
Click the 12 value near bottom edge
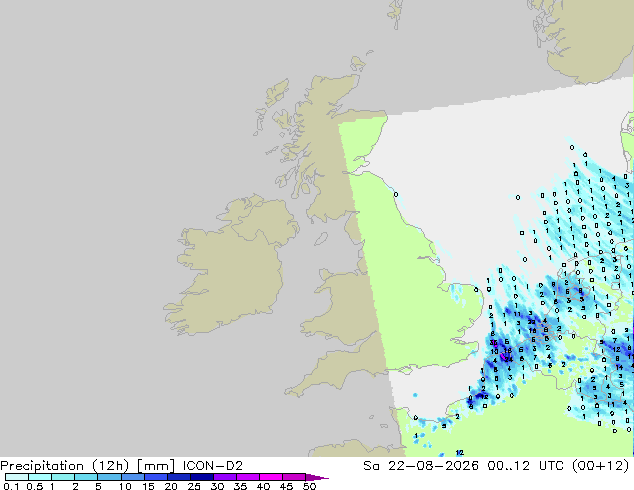pyautogui.click(x=460, y=452)
